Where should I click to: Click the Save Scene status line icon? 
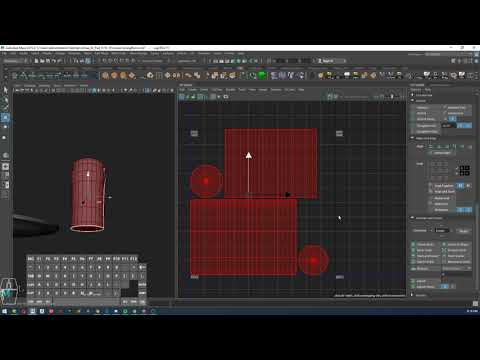[48, 61]
